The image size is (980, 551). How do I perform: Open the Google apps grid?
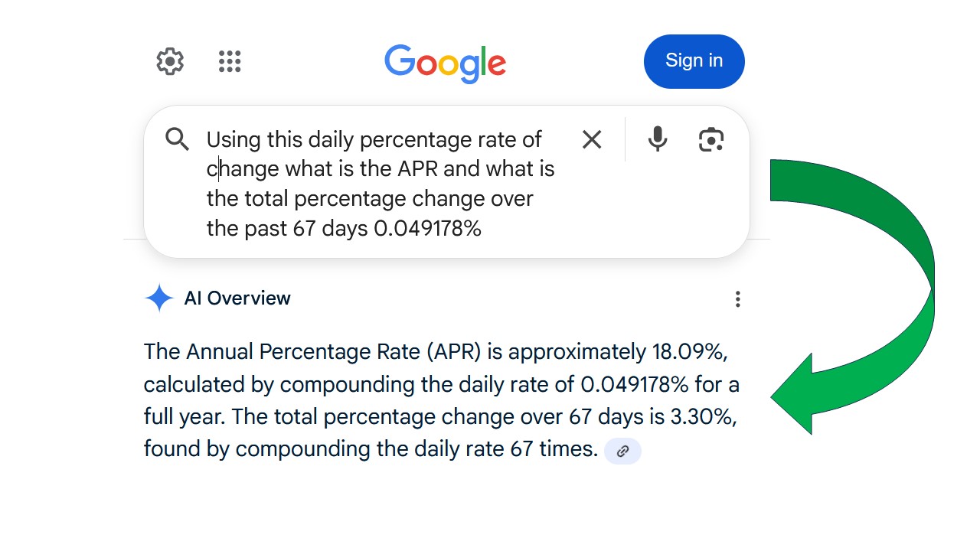pos(230,61)
